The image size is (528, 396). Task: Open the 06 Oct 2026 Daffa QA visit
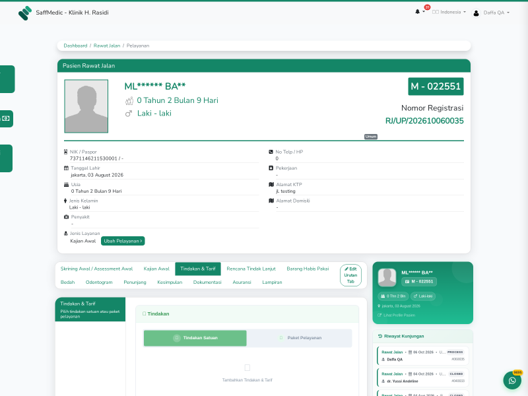tap(423, 356)
